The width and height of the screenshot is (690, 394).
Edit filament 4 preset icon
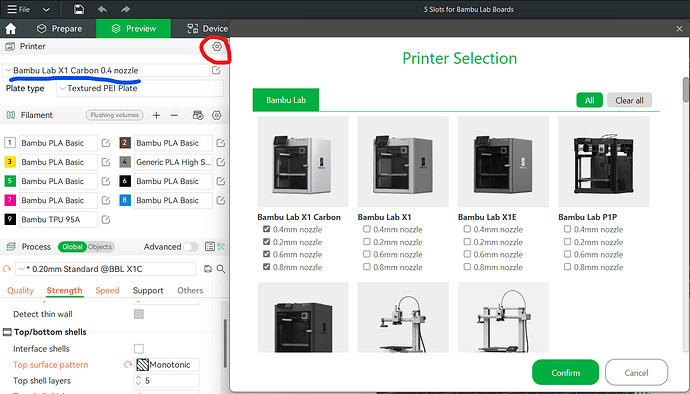tap(220, 162)
